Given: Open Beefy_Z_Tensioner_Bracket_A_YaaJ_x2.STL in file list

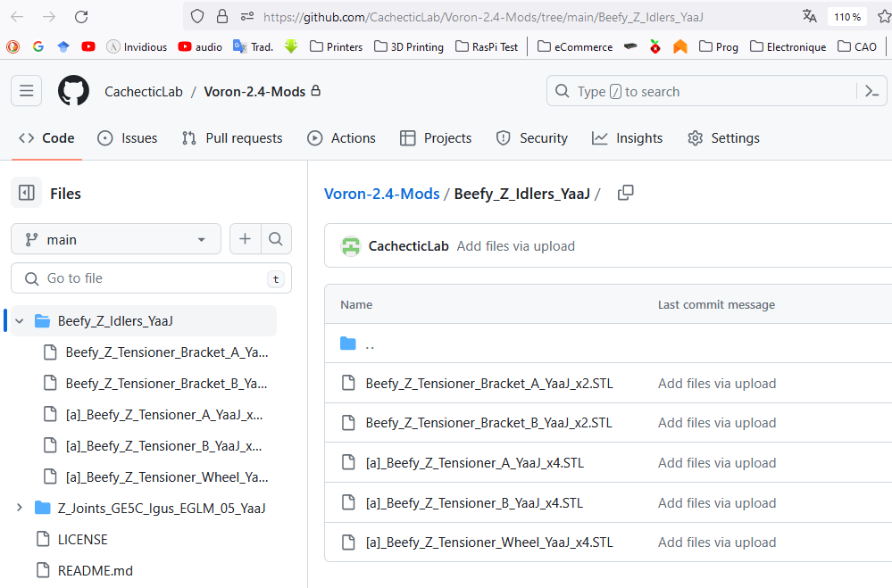Looking at the screenshot, I should (489, 384).
